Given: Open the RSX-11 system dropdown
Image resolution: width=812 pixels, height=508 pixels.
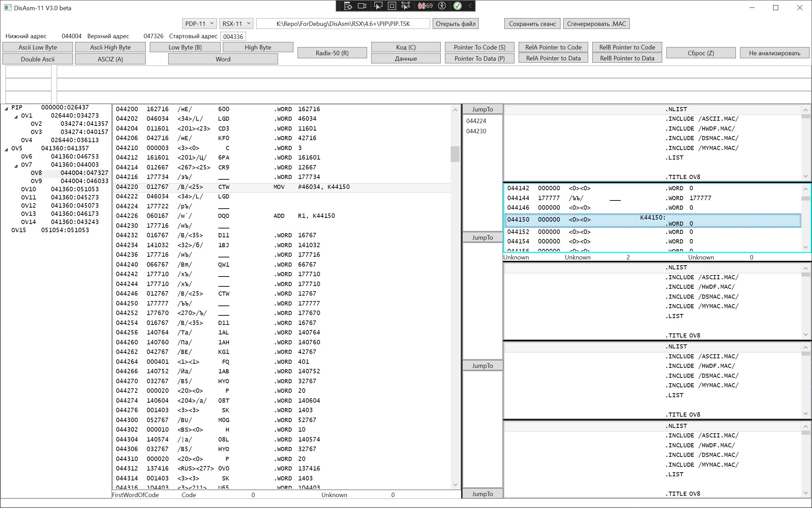Looking at the screenshot, I should point(236,24).
